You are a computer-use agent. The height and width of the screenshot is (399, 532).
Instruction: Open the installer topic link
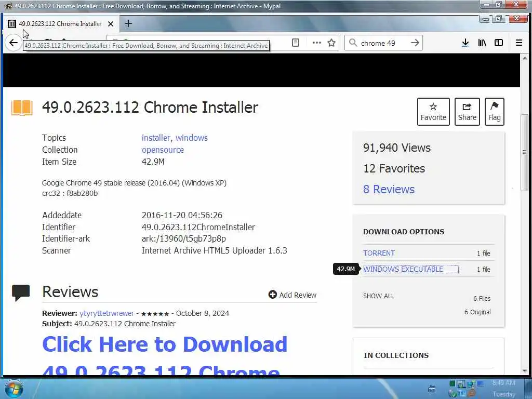pos(156,138)
